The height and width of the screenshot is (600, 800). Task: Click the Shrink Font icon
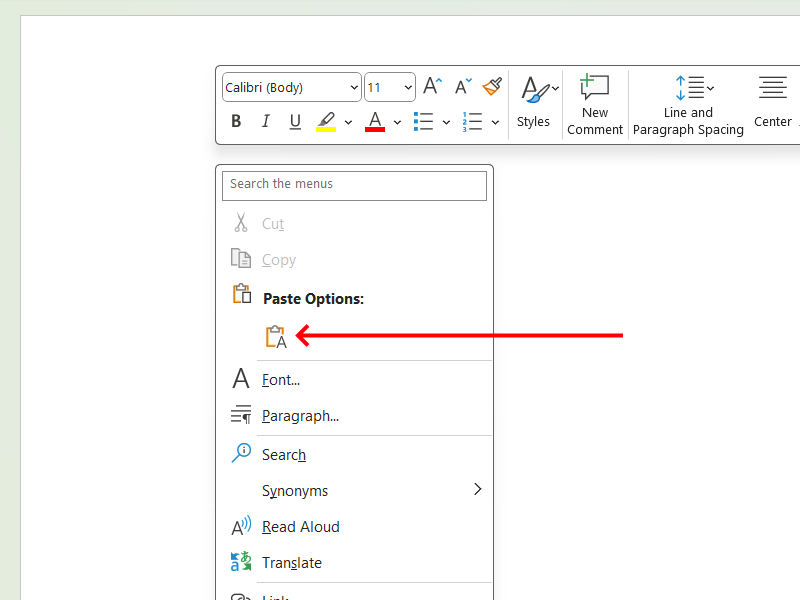click(462, 86)
